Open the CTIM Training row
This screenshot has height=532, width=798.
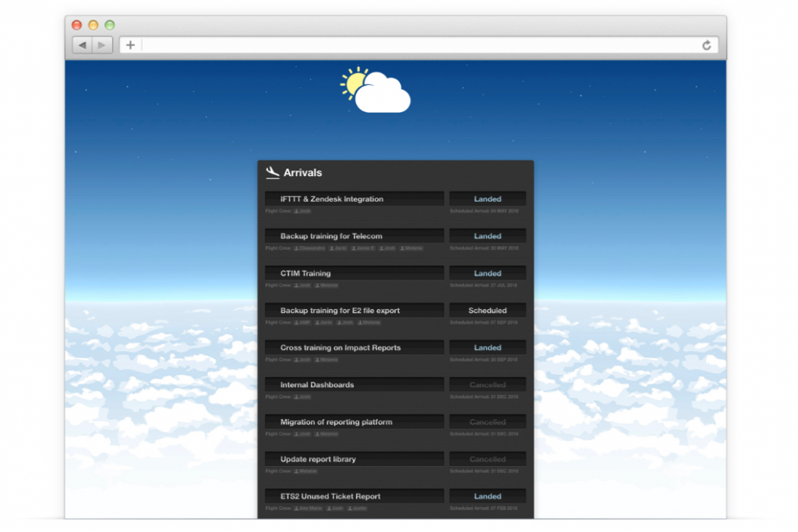coord(355,273)
